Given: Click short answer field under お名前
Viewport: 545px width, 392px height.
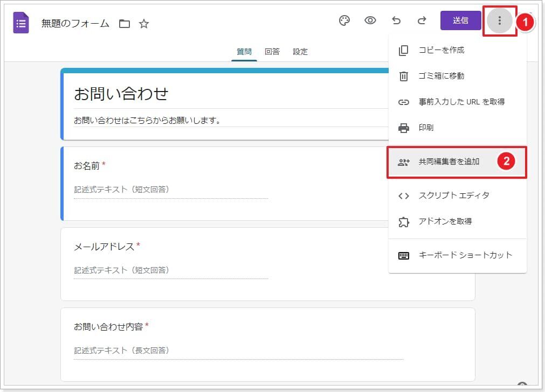Looking at the screenshot, I should coord(171,190).
